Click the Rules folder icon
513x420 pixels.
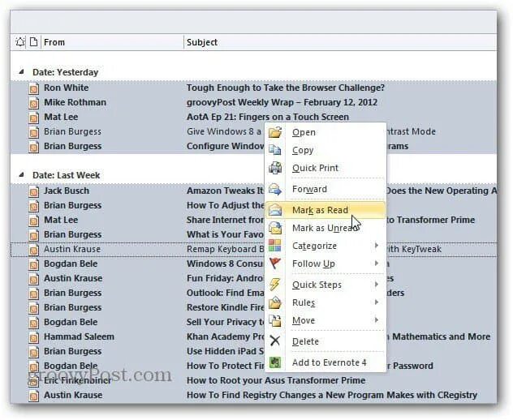[x=275, y=302]
